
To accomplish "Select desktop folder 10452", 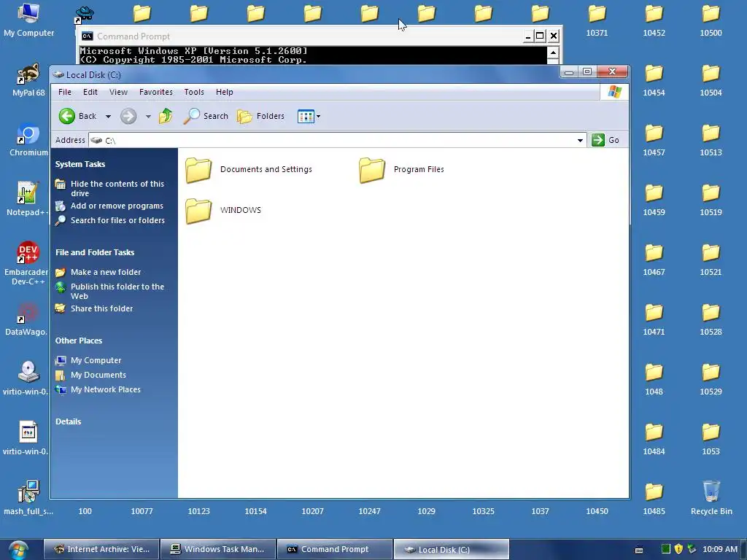I will pyautogui.click(x=654, y=20).
